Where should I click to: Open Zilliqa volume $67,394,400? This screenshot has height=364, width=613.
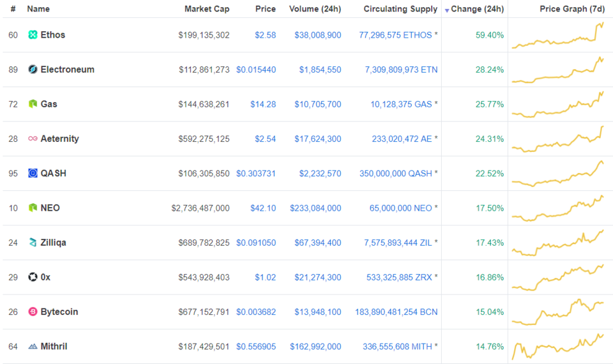point(318,243)
